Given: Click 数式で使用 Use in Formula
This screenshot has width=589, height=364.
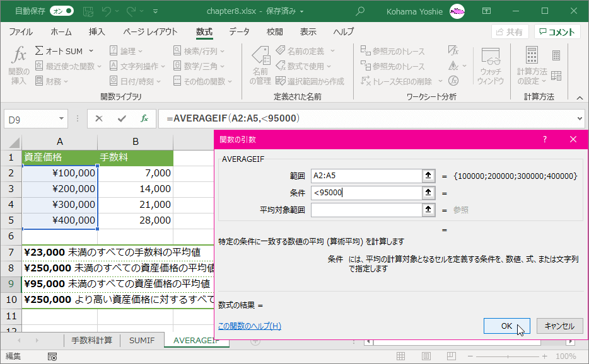Looking at the screenshot, I should point(303,66).
